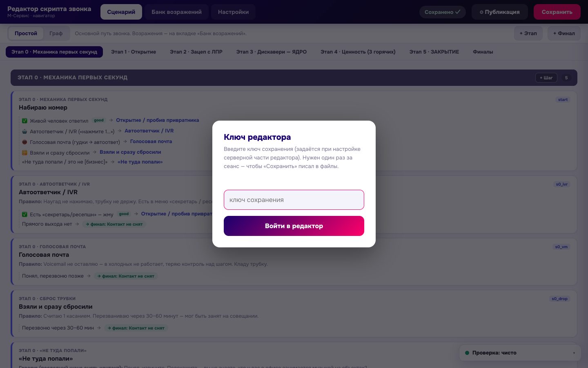Viewport: 588px width, 368px height.
Task: Add a step with + Шаг
Action: (x=546, y=78)
